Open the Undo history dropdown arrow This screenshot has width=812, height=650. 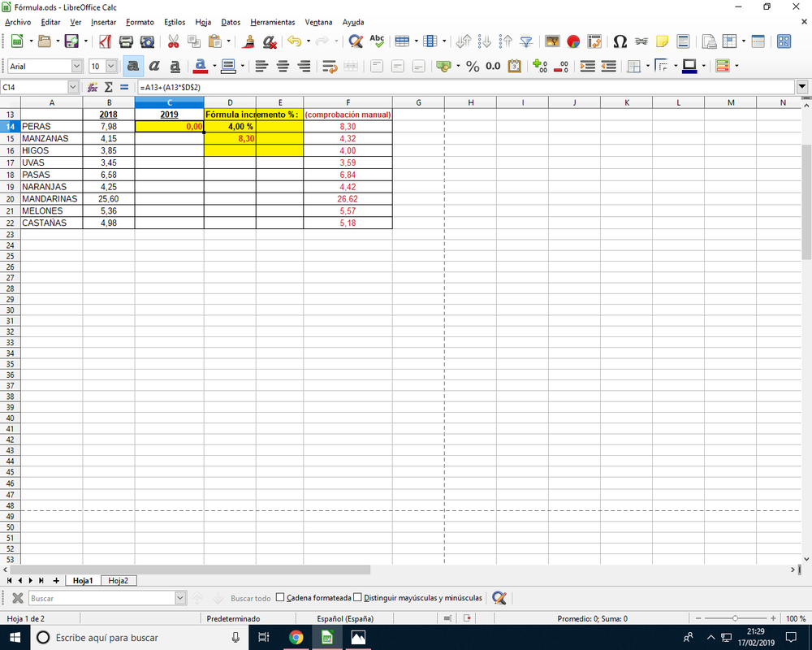click(x=309, y=41)
